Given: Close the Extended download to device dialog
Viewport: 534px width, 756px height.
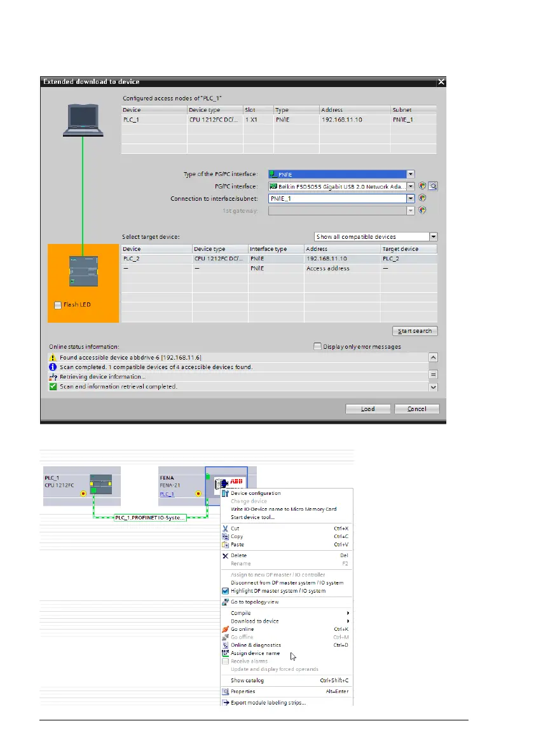Looking at the screenshot, I should (441, 82).
